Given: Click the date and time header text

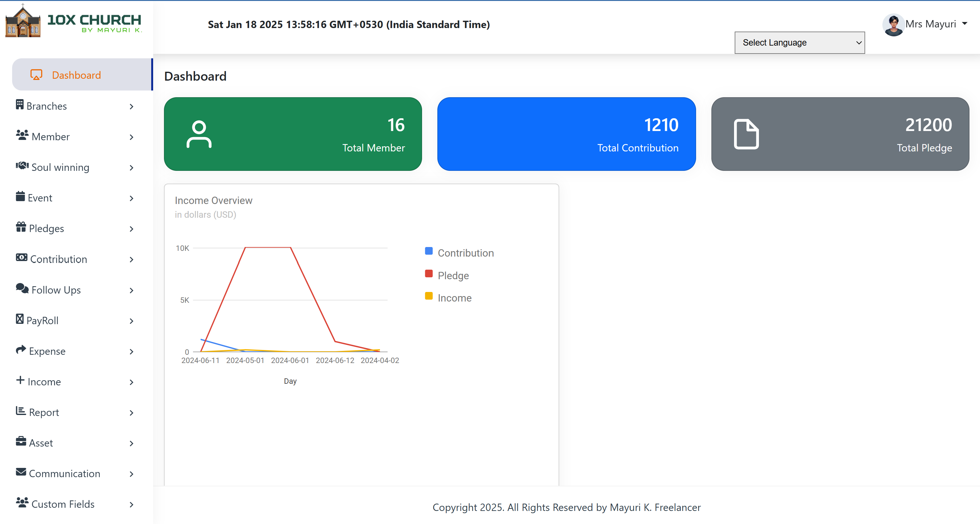Looking at the screenshot, I should pyautogui.click(x=349, y=24).
